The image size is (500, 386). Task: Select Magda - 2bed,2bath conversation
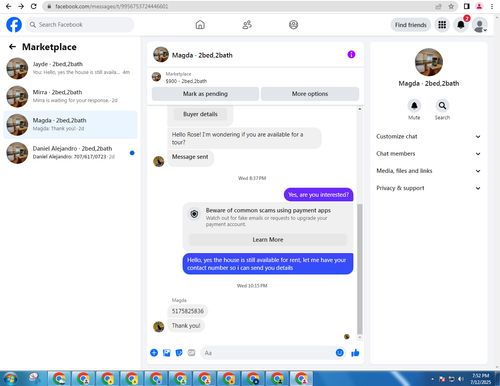(70, 124)
